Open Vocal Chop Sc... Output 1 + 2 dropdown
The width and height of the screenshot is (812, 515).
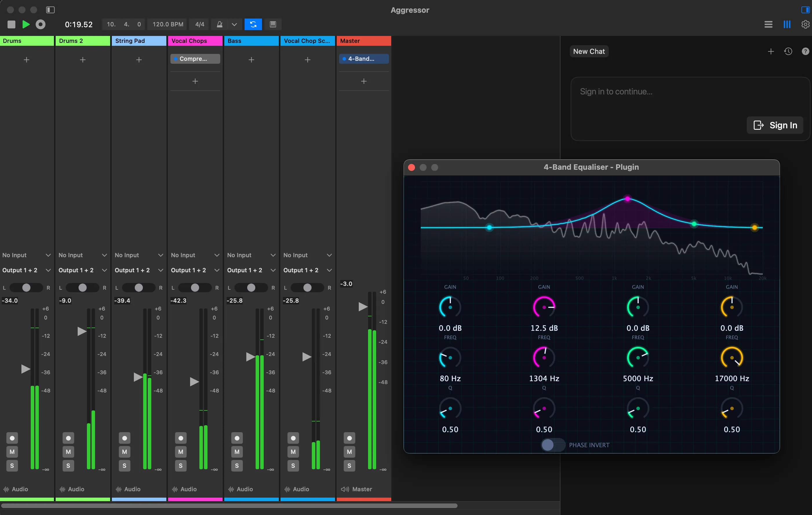[x=307, y=270]
